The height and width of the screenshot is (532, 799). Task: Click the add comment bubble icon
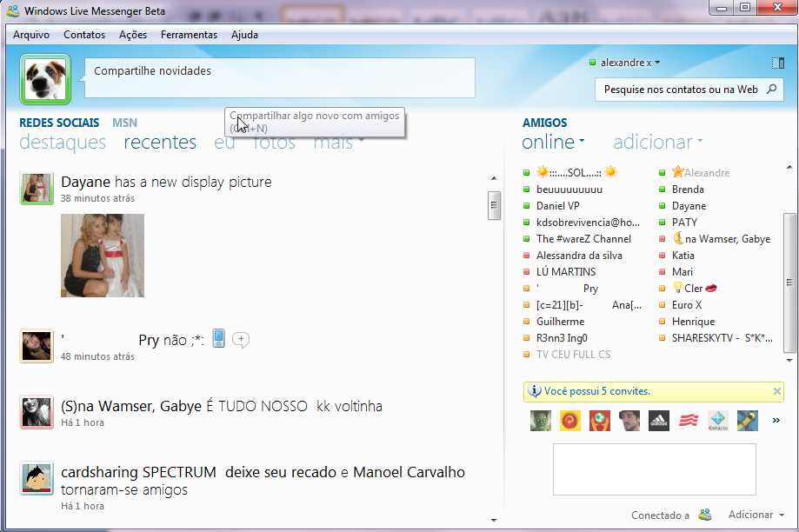click(241, 339)
